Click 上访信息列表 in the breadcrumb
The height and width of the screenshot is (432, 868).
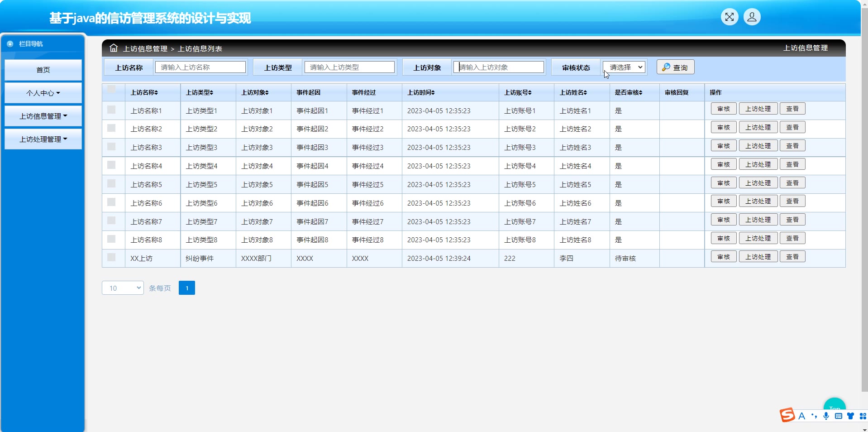(200, 48)
